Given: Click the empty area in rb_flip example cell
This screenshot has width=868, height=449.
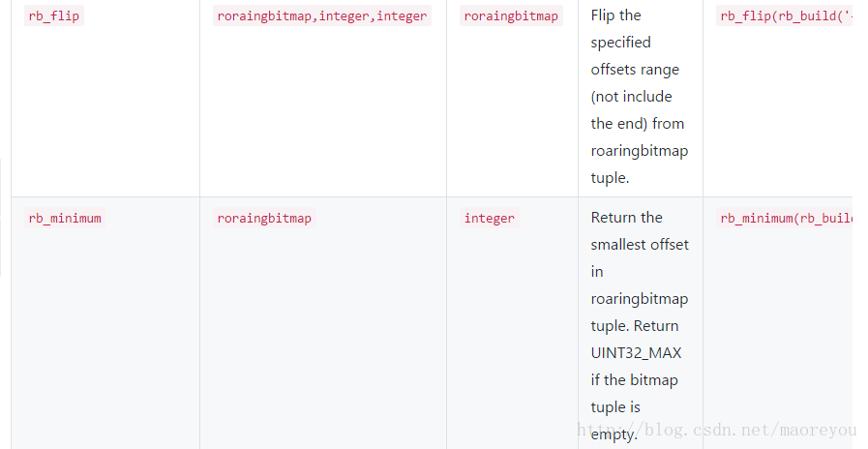Looking at the screenshot, I should [x=778, y=110].
